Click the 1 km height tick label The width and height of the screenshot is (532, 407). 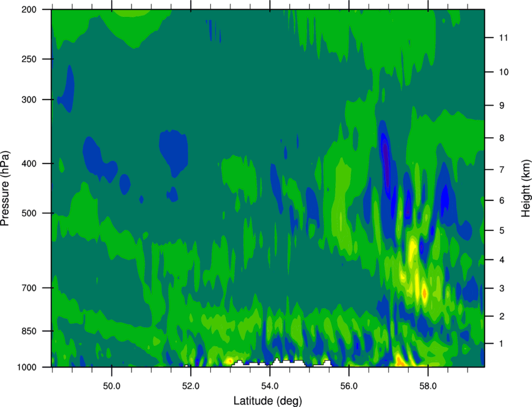[x=500, y=344]
